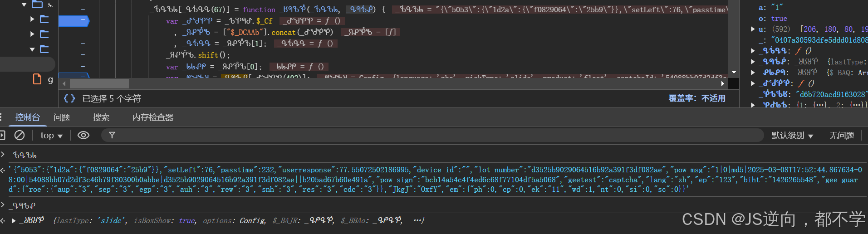Click the code pane left scroll arrow
Image resolution: width=868 pixels, height=234 pixels.
(64, 84)
